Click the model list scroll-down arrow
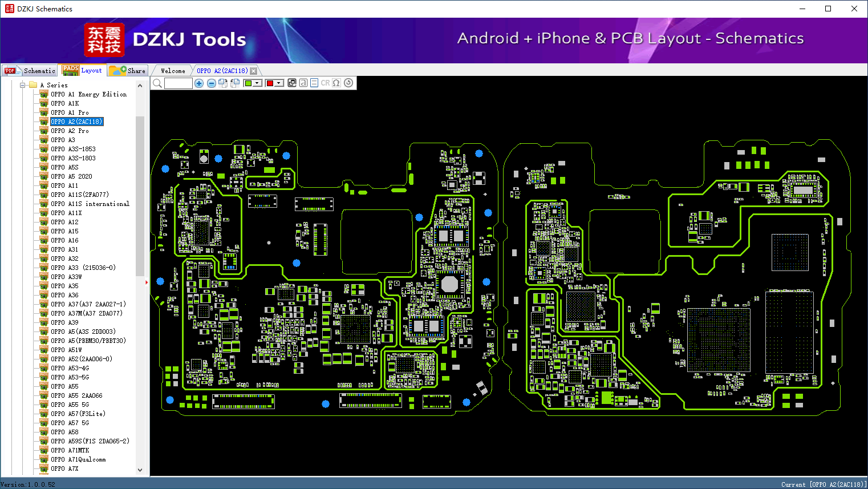The width and height of the screenshot is (868, 489). 140,470
